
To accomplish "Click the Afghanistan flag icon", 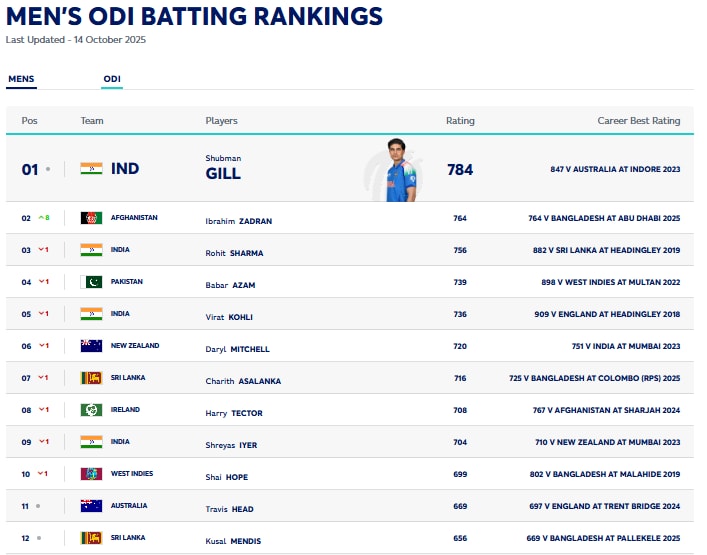I will [91, 218].
